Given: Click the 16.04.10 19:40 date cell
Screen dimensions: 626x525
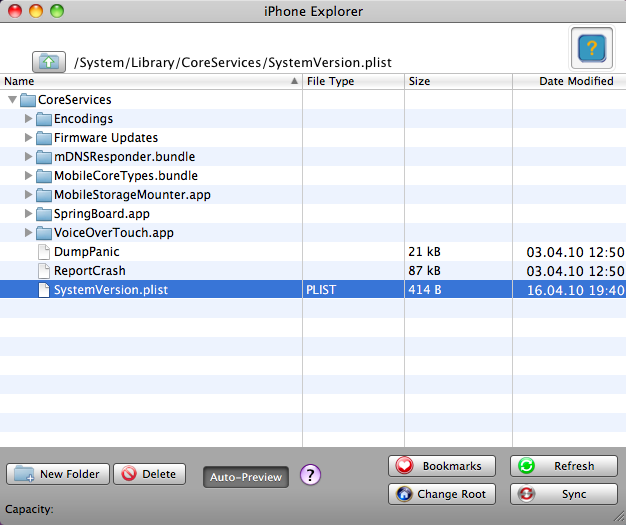Looking at the screenshot, I should [575, 290].
